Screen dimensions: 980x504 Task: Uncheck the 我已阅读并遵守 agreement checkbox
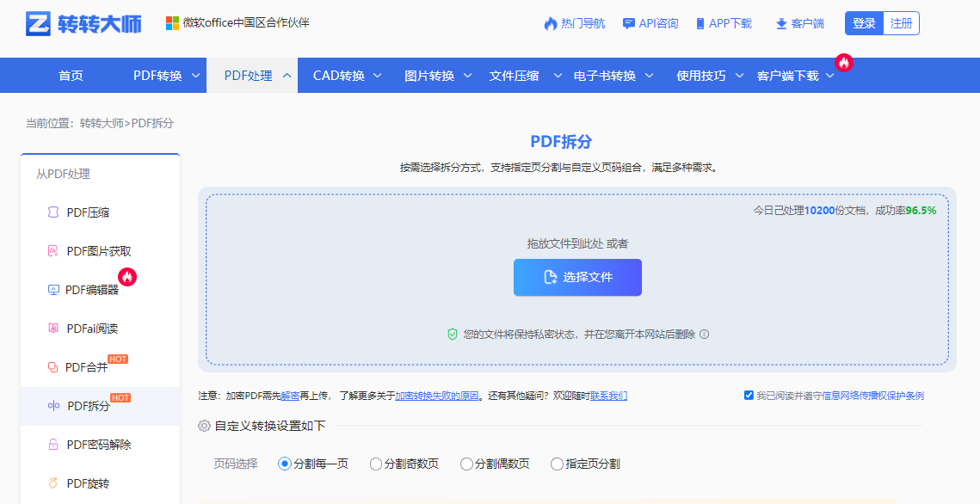(x=749, y=396)
